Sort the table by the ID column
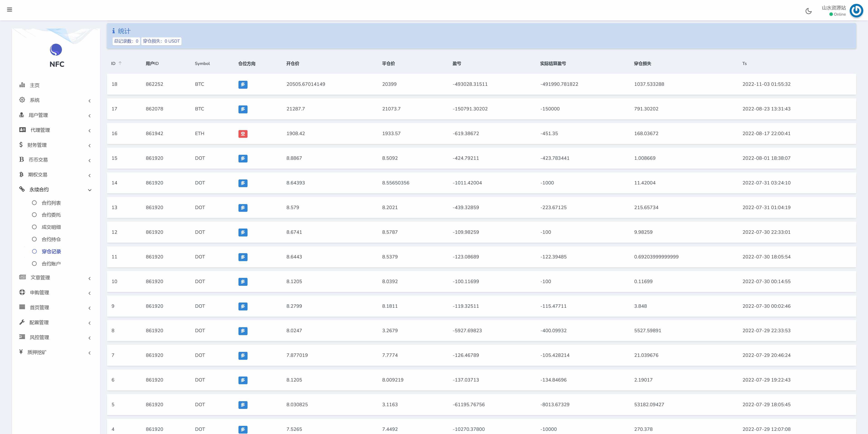 (x=116, y=63)
